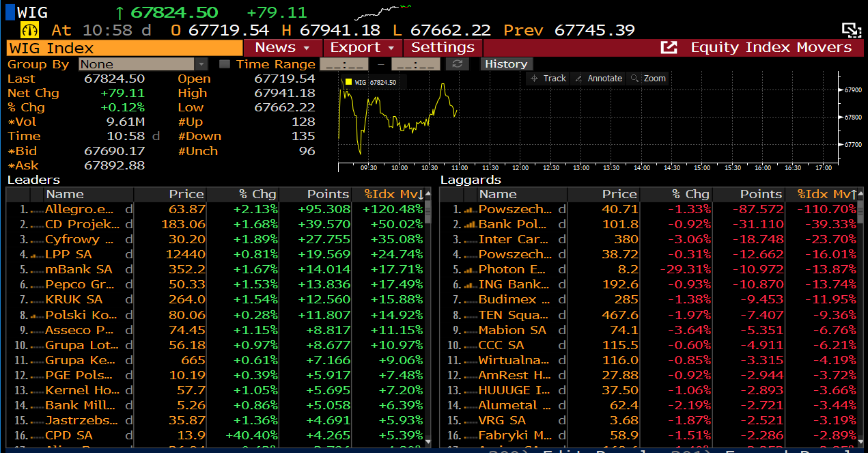This screenshot has width=868, height=453.
Task: Click the yellow gauge icon beside the time
Action: pyautogui.click(x=30, y=30)
